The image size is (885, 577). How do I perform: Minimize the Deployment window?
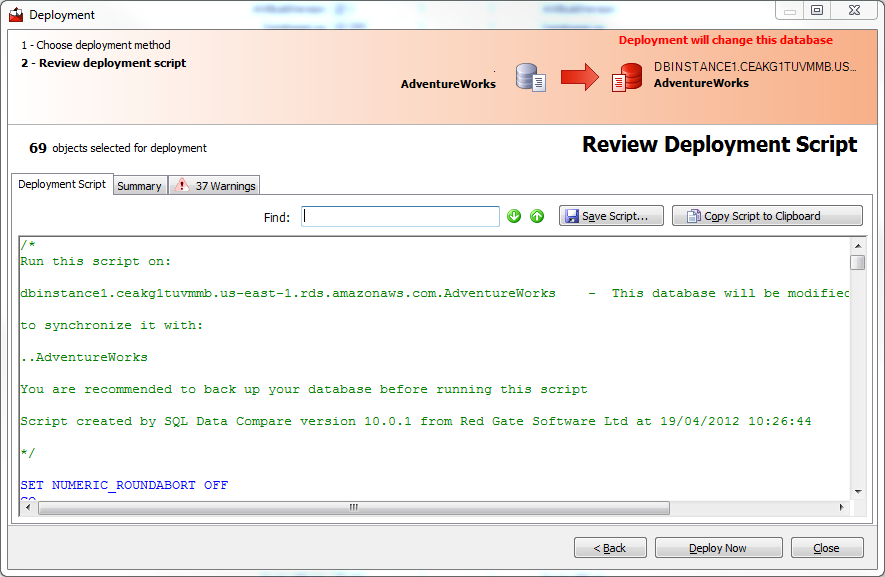point(790,10)
